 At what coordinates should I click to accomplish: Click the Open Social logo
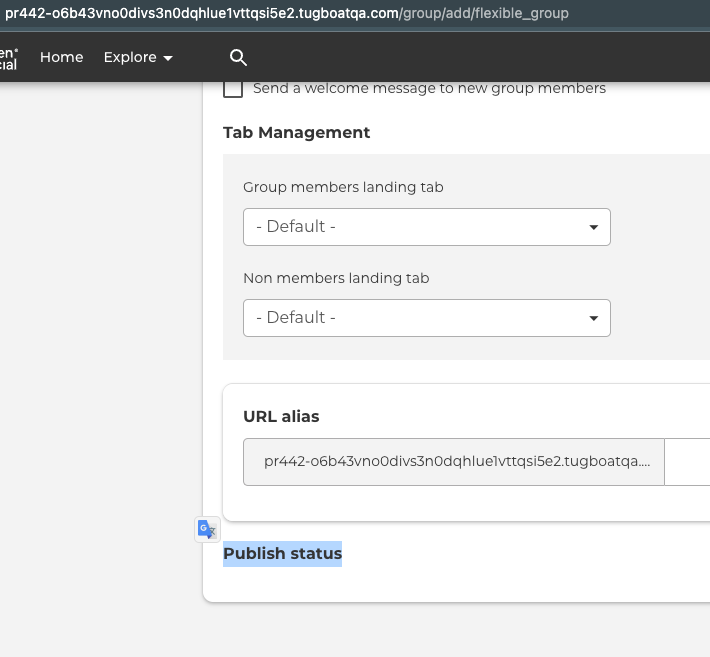point(8,57)
